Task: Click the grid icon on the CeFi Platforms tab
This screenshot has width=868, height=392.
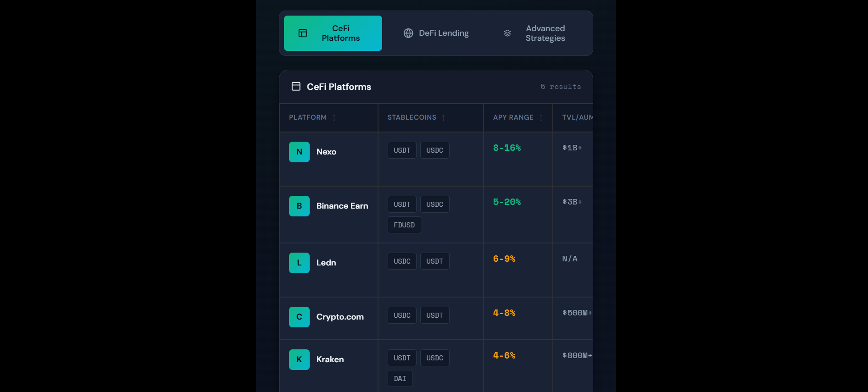Action: pyautogui.click(x=302, y=33)
